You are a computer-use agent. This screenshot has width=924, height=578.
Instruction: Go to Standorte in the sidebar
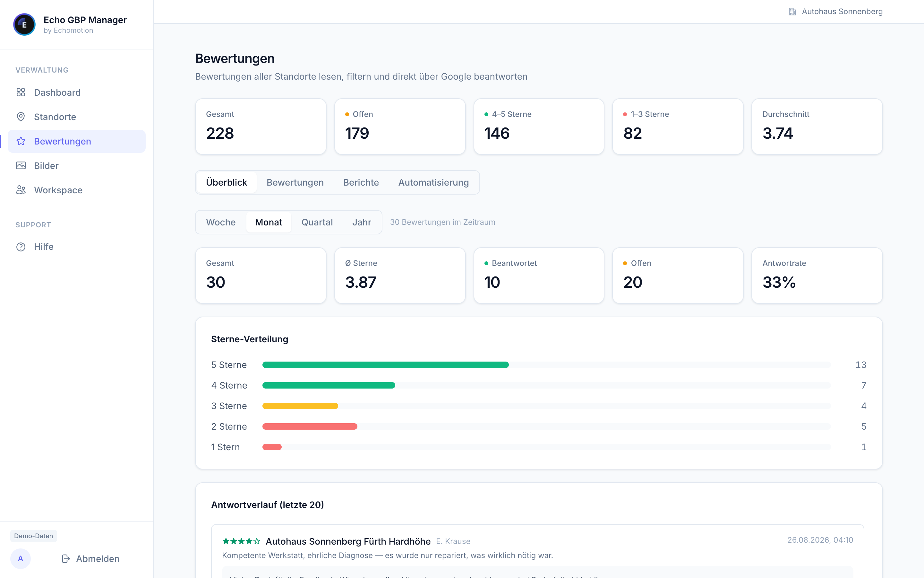click(77, 117)
